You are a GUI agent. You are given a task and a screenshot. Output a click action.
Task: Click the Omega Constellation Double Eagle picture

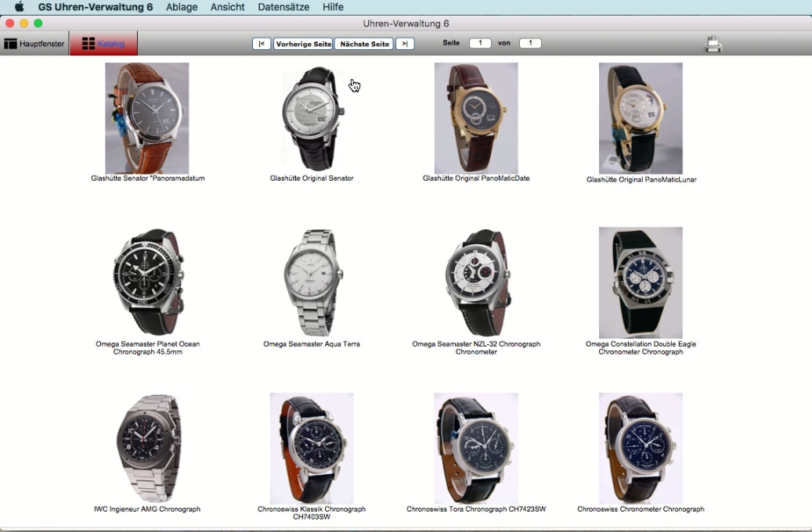tap(641, 282)
